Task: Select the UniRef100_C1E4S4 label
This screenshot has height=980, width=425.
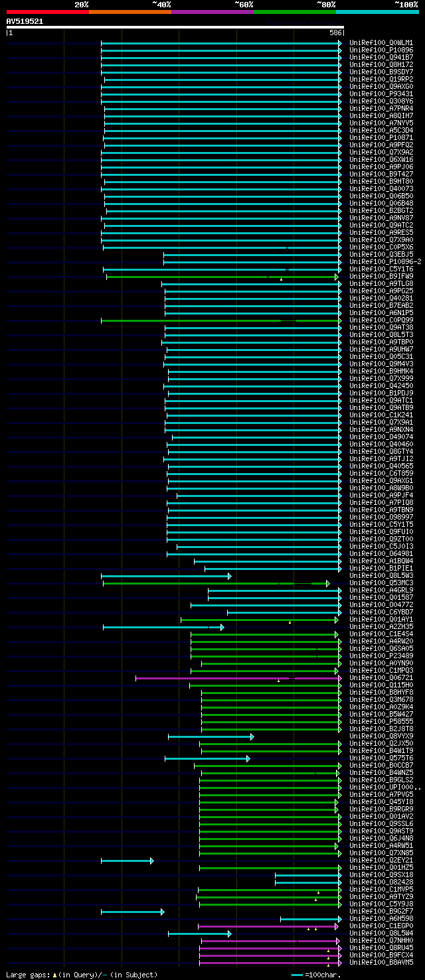Action: [381, 634]
